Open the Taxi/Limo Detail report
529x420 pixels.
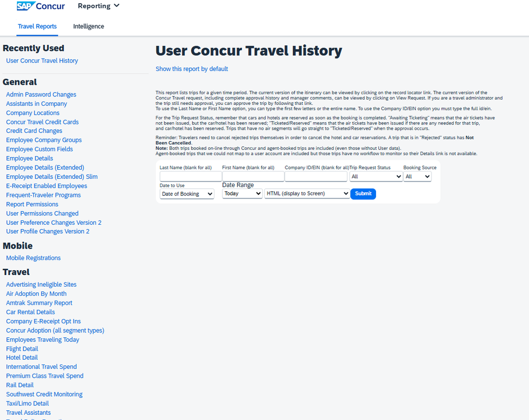[x=28, y=404]
